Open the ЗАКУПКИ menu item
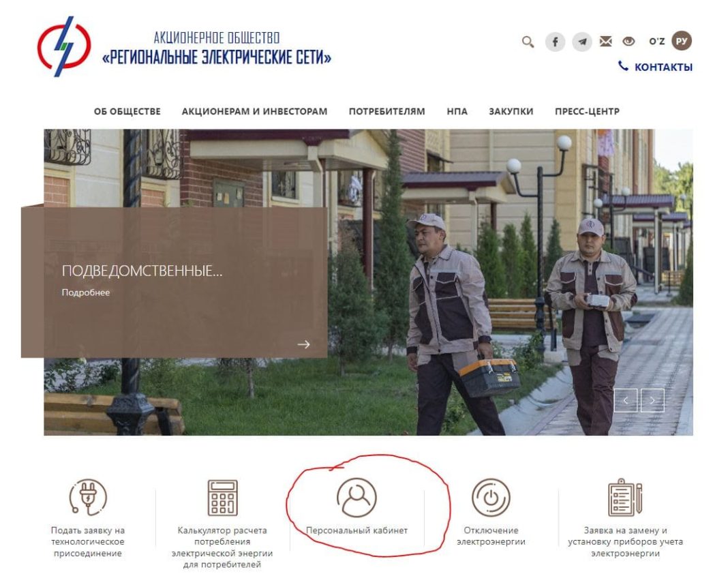This screenshot has height=574, width=728. (511, 112)
